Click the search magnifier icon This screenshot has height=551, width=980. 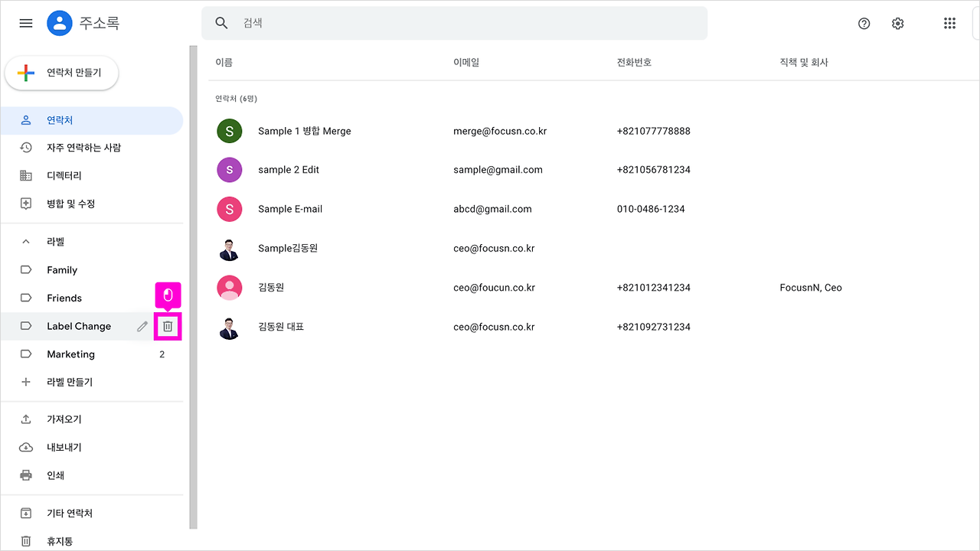tap(221, 23)
